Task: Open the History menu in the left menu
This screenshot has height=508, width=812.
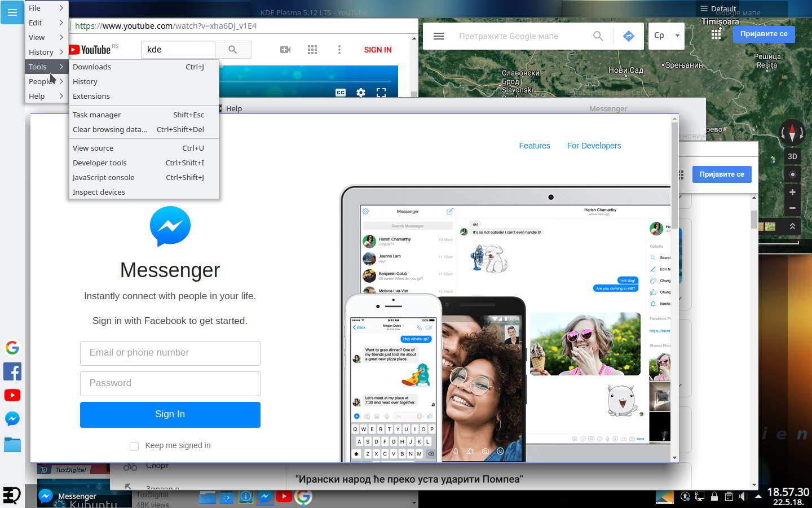Action: pyautogui.click(x=46, y=52)
